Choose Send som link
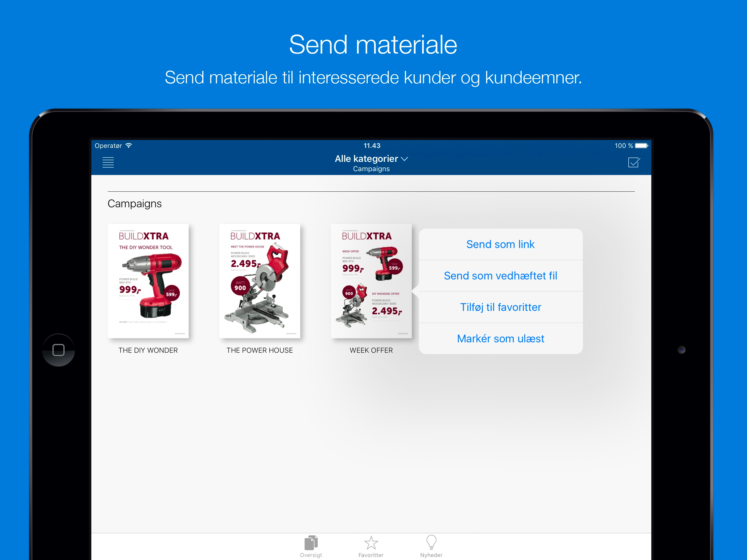 point(500,244)
